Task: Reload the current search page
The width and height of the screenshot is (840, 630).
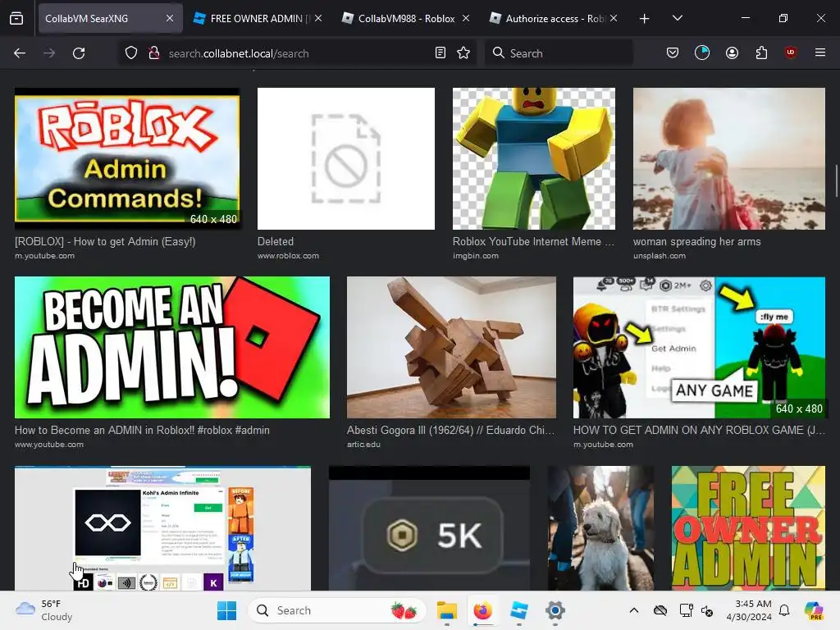Action: coord(79,53)
